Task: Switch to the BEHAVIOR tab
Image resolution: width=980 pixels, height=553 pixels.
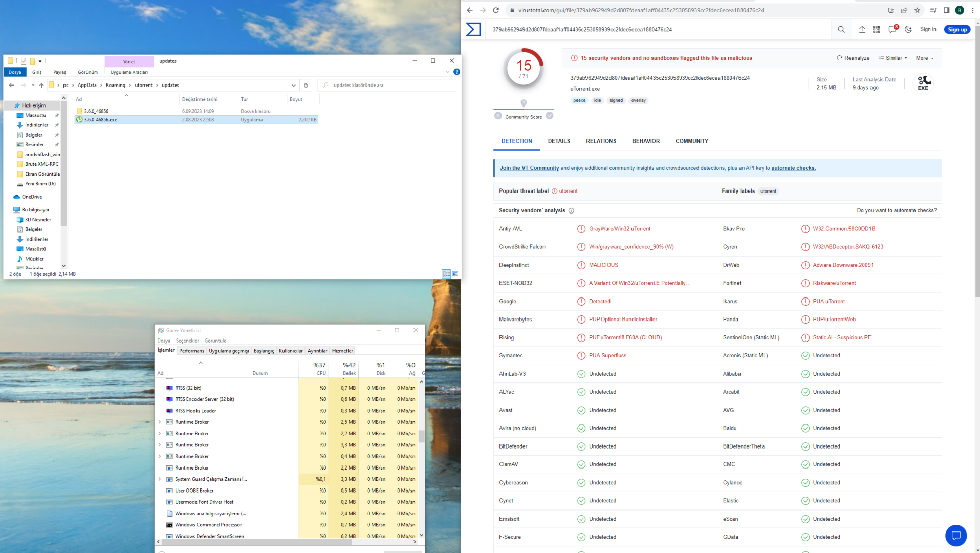Action: pyautogui.click(x=646, y=141)
